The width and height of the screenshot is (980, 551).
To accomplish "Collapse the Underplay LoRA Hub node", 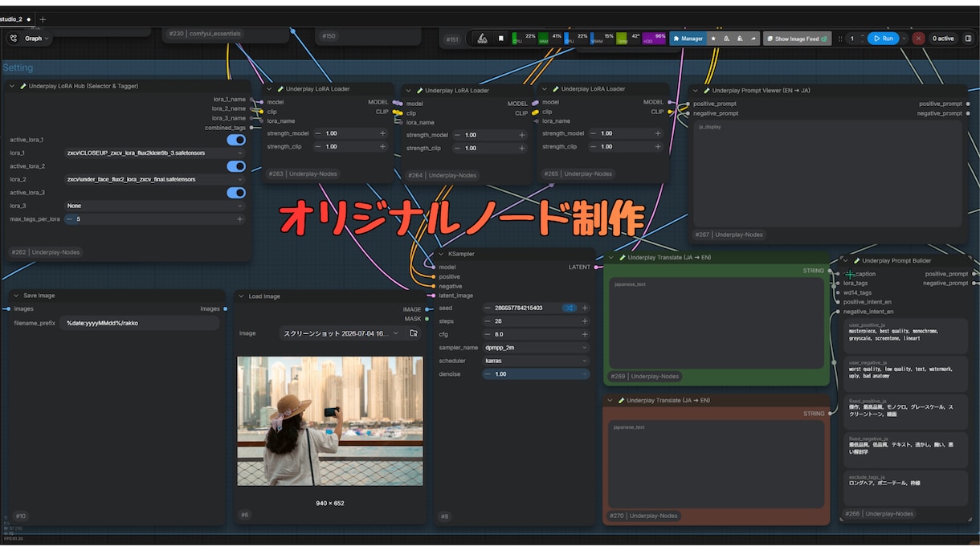I will pos(12,86).
